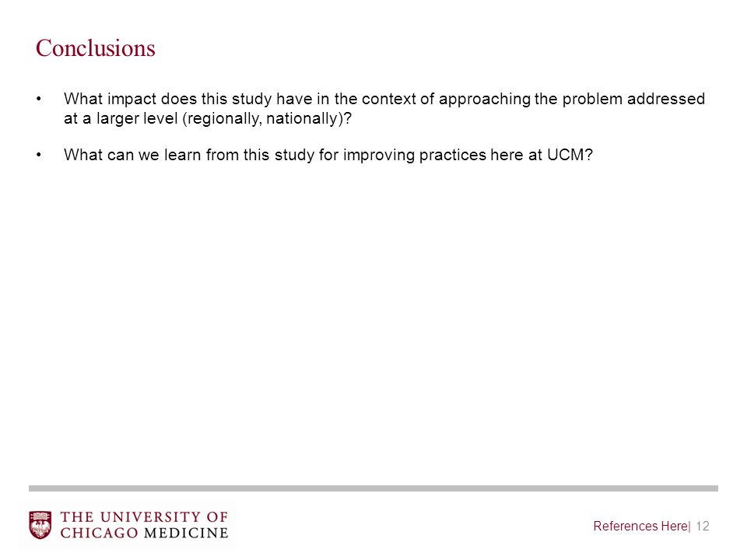Select the Conclusions slide title
Image resolution: width=747 pixels, height=560 pixels.
tap(95, 48)
